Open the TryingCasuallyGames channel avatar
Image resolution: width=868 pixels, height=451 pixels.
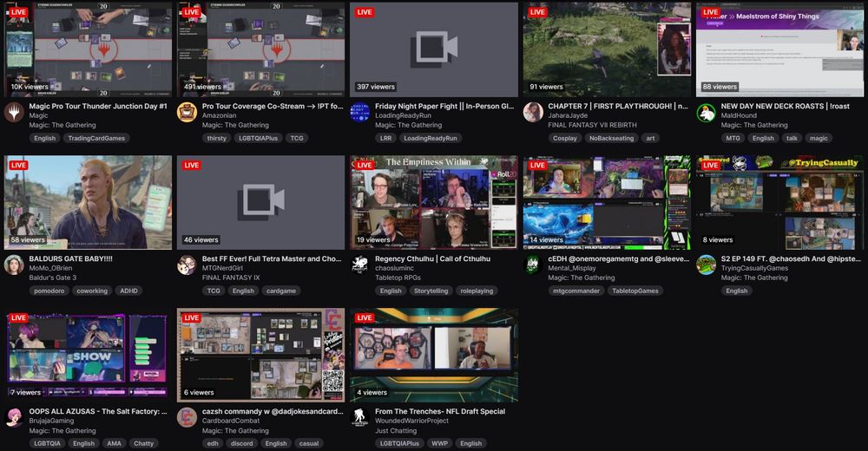click(x=706, y=265)
